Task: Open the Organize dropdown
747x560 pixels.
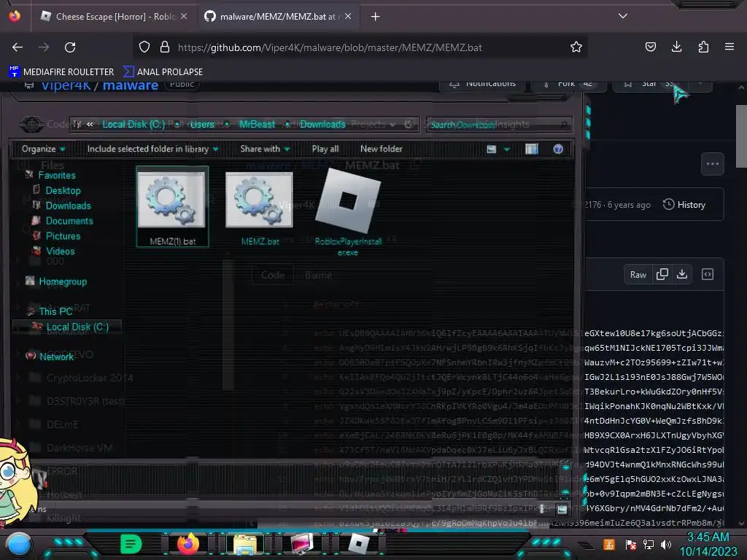Action: click(x=43, y=149)
